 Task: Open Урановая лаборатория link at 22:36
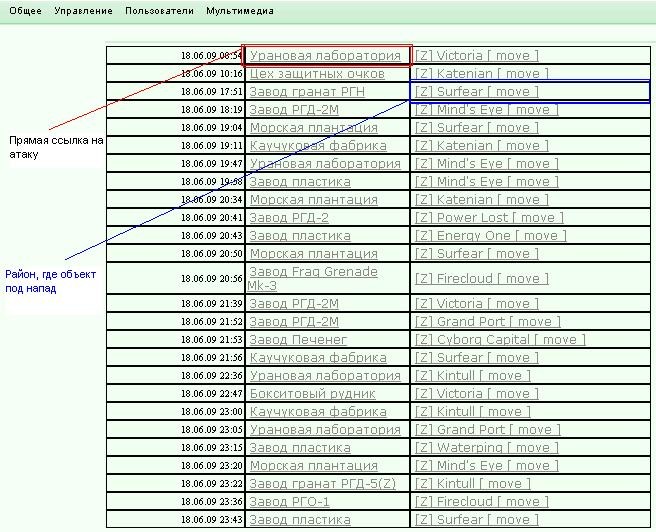coord(325,376)
